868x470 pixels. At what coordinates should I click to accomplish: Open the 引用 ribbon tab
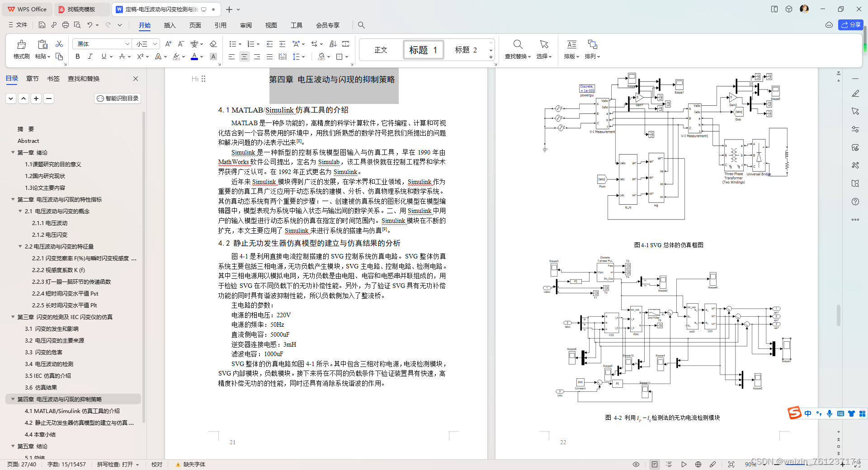221,25
